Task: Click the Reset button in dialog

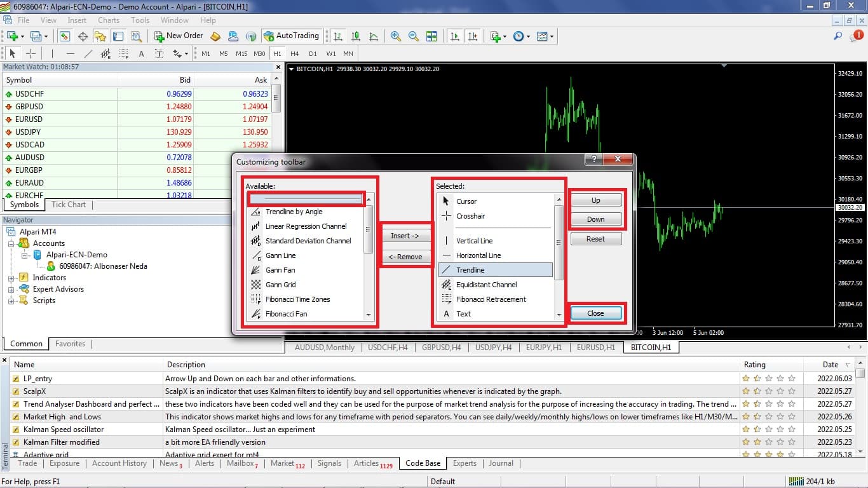Action: pos(595,239)
